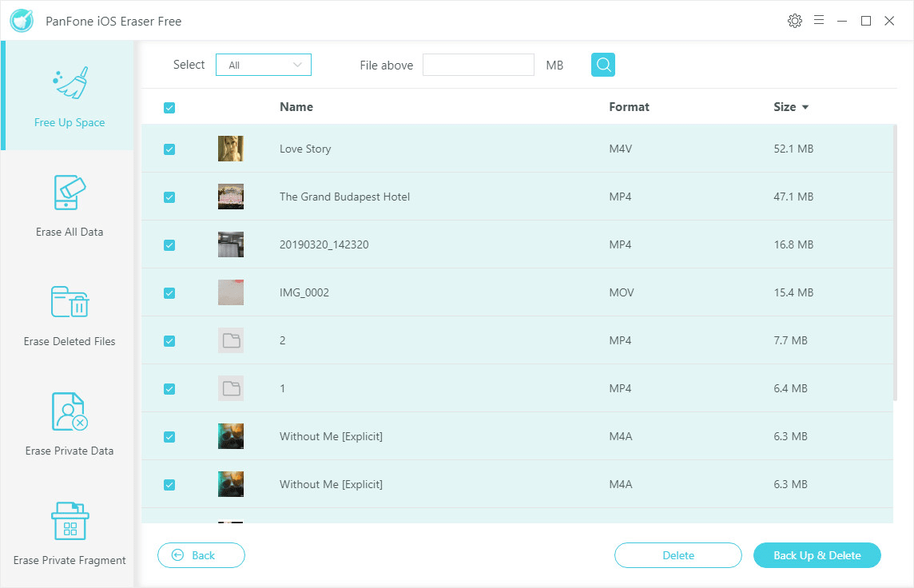Click the file list vertical scrollbar
The height and width of the screenshot is (588, 914).
click(x=895, y=262)
